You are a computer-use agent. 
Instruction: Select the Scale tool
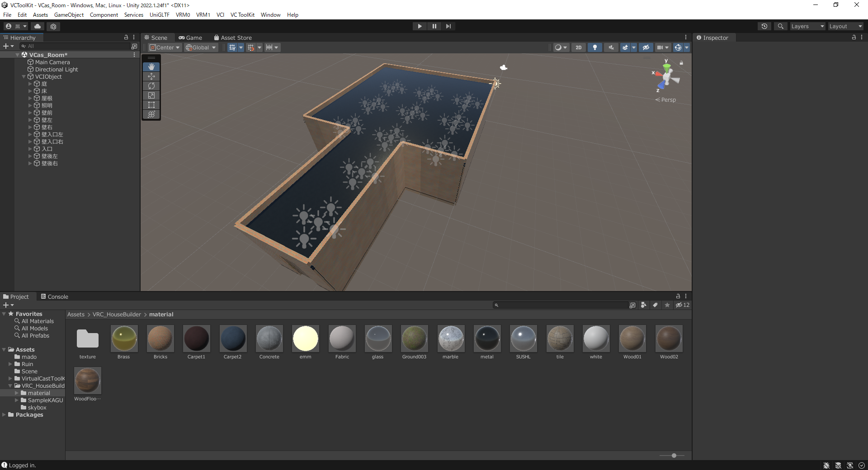151,95
